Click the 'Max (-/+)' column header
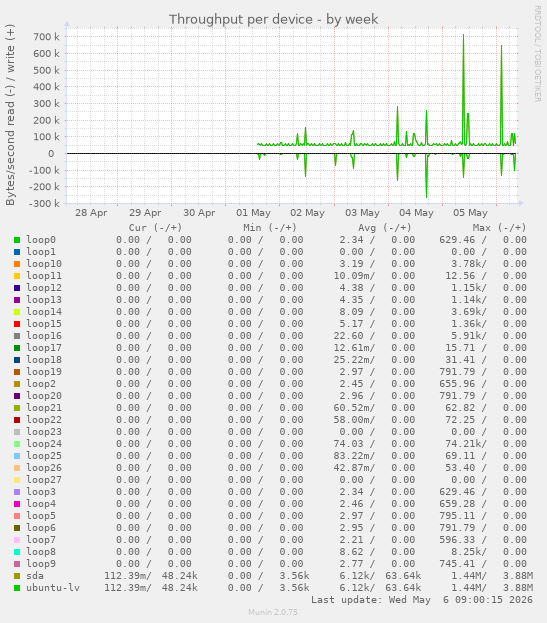Screen dimensions: 547x623 pos(499,228)
